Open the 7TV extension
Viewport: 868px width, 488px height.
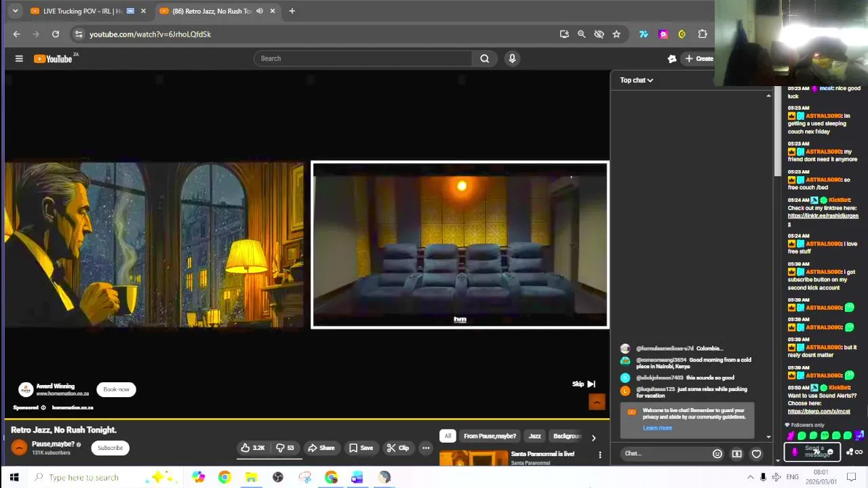[644, 34]
